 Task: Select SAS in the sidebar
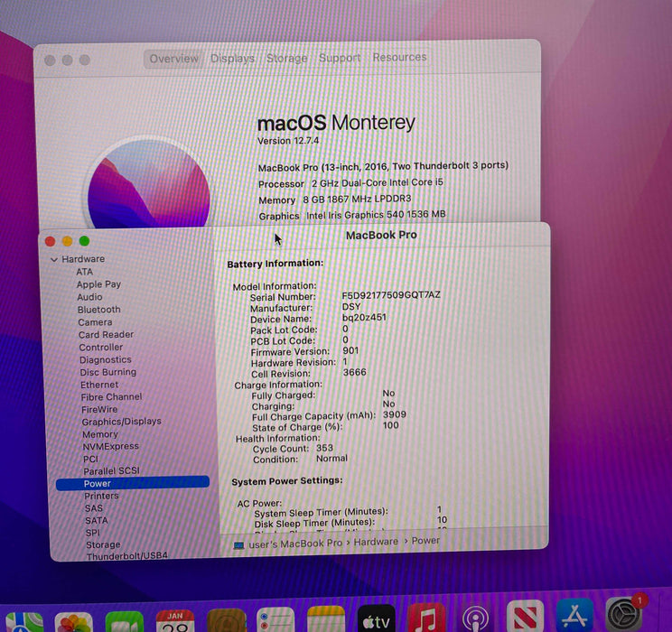pyautogui.click(x=94, y=508)
